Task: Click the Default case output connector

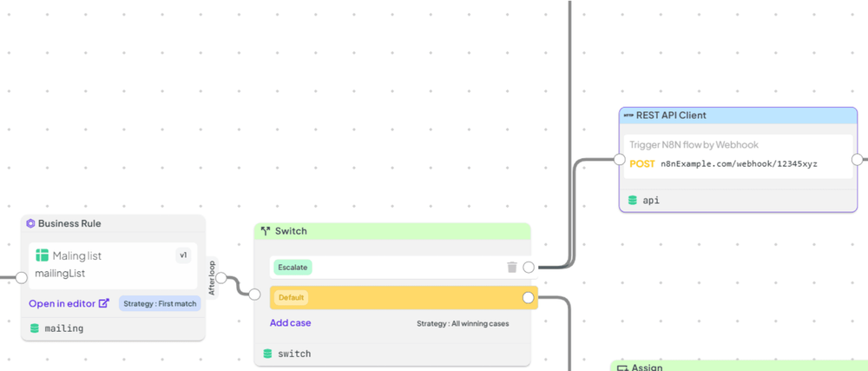Action: 529,298
